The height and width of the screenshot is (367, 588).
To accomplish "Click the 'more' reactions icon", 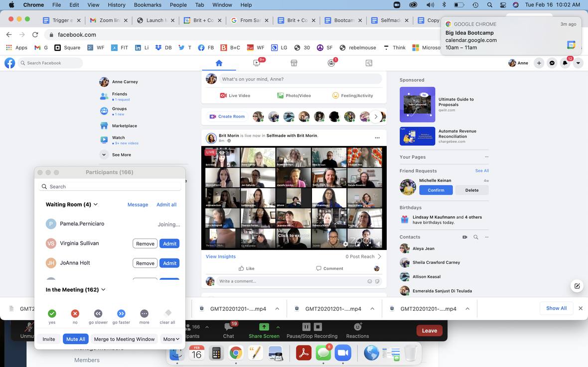I will tap(145, 313).
